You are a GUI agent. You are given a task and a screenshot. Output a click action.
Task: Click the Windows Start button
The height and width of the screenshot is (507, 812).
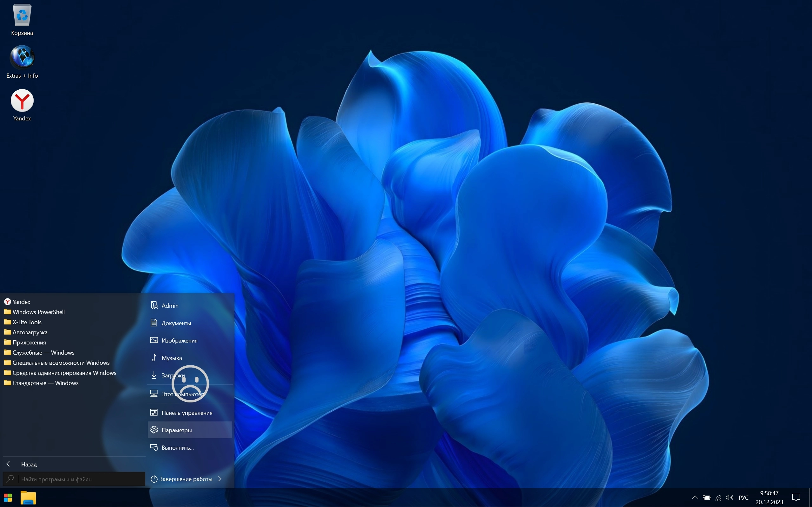(x=8, y=497)
